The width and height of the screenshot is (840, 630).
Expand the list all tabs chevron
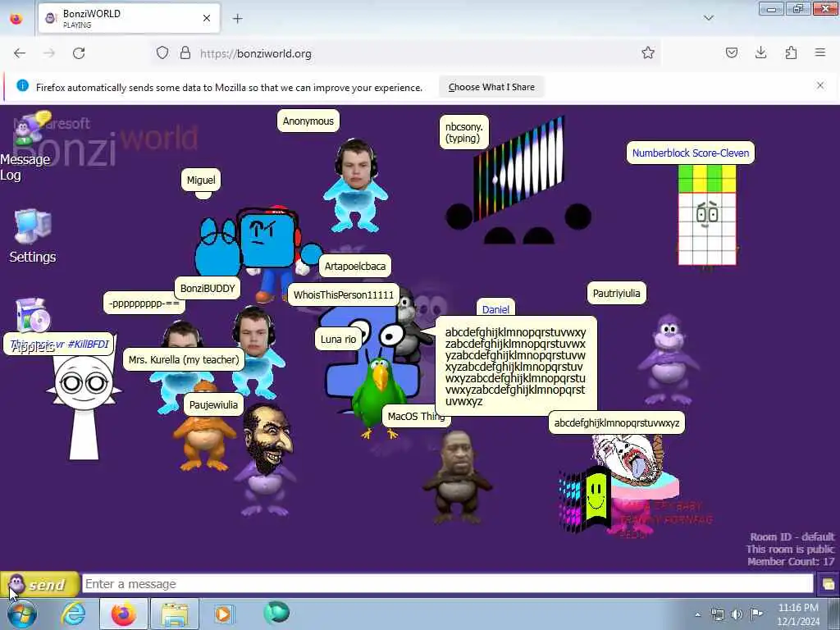[708, 18]
